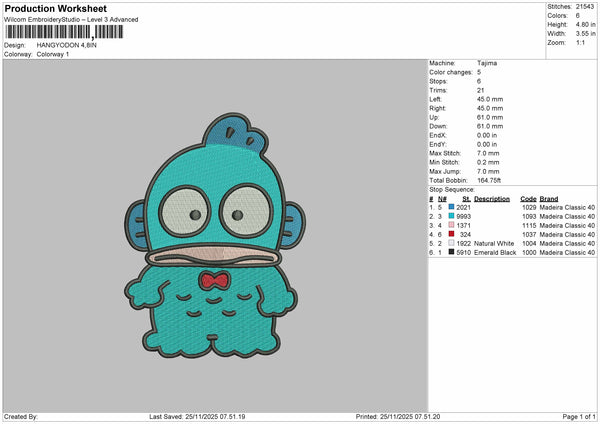Click the character's red bow tie
Viewport: 600px width, 424px height.
211,279
